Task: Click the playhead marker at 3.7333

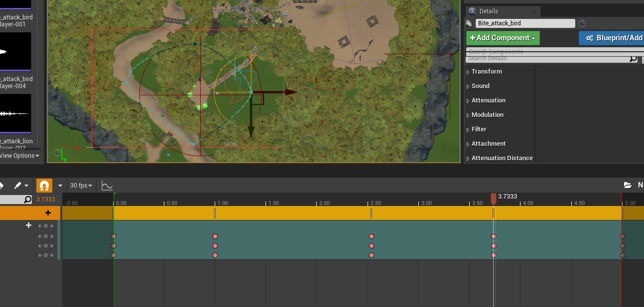Action: pos(494,199)
